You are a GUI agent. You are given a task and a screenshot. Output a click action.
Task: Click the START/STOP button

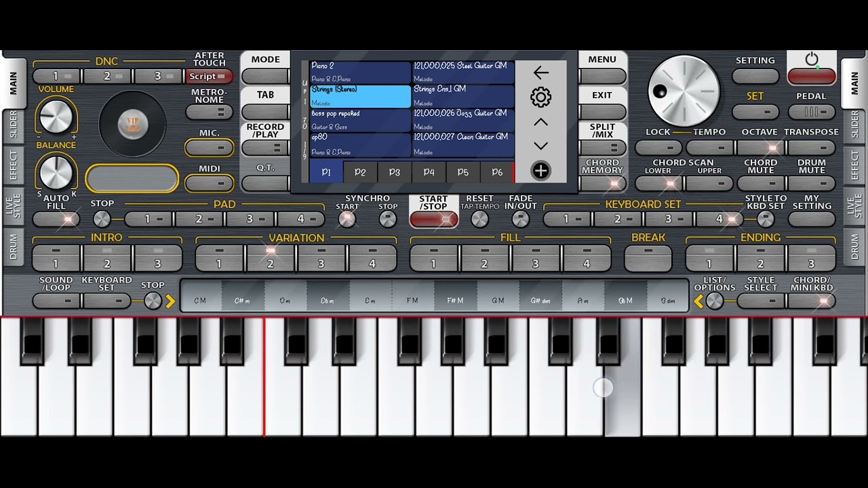(433, 219)
